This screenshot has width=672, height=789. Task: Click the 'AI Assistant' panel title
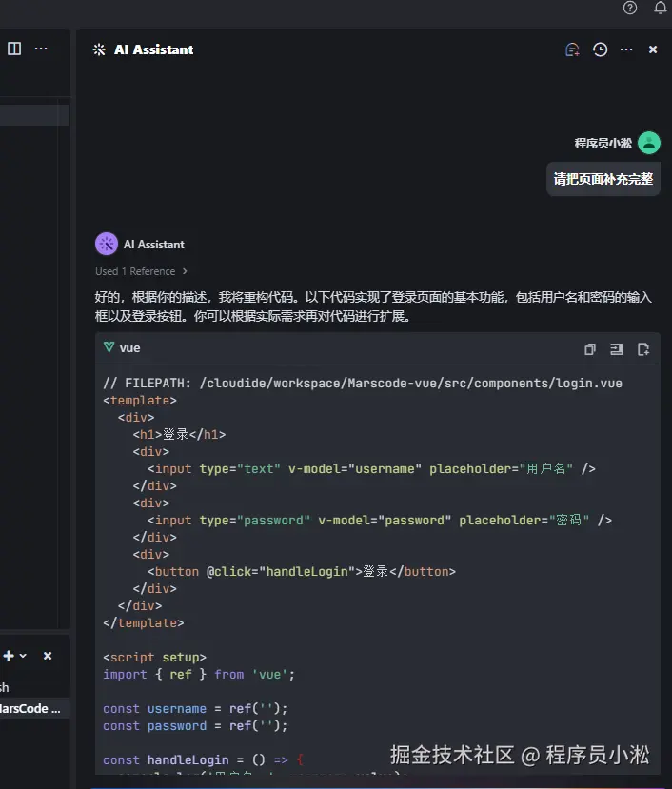pyautogui.click(x=153, y=49)
